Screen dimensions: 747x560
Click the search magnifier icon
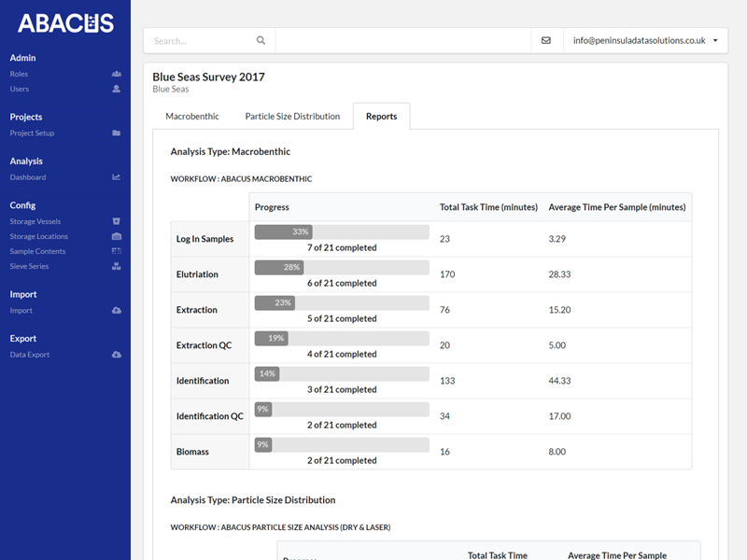coord(261,40)
